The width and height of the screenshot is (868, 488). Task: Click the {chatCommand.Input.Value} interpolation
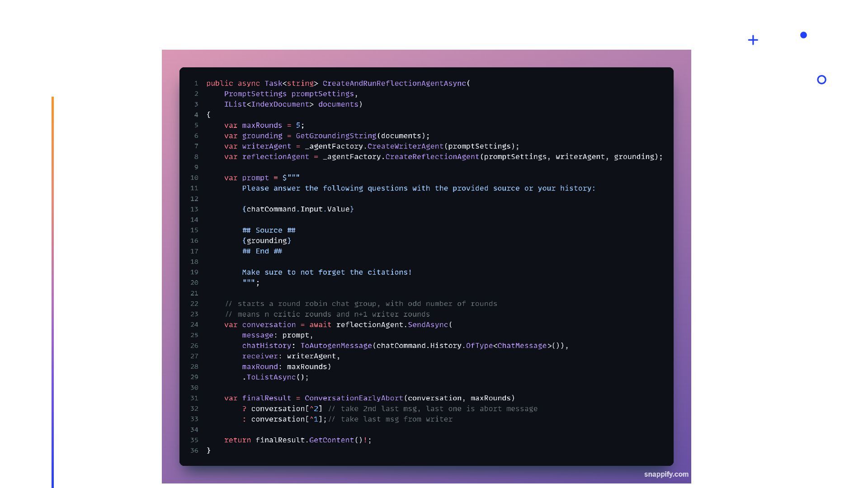[x=298, y=209]
